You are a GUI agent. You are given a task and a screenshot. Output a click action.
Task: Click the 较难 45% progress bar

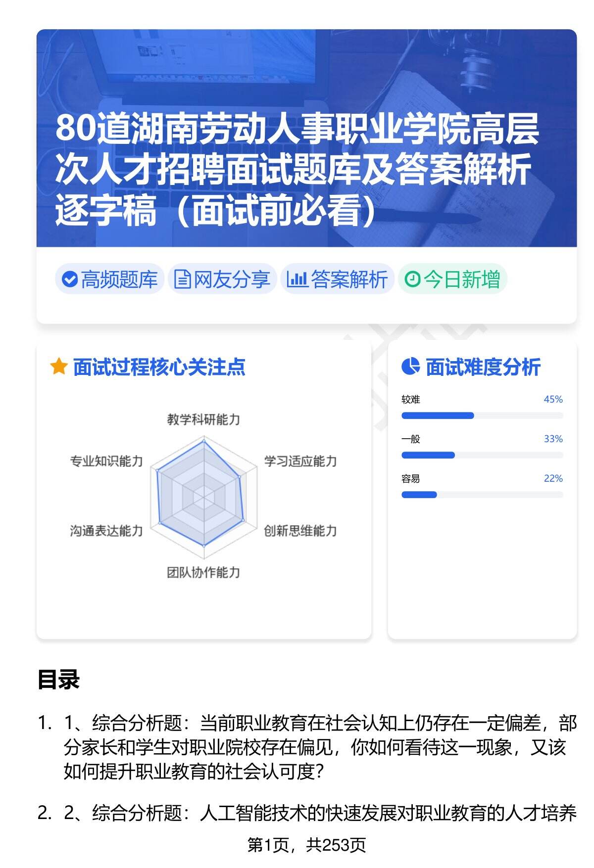tap(482, 415)
